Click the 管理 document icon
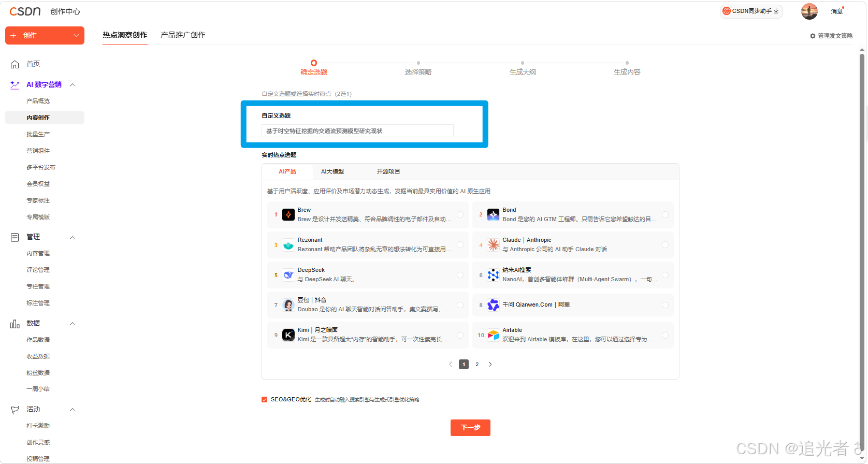This screenshot has width=868, height=464. pyautogui.click(x=15, y=237)
